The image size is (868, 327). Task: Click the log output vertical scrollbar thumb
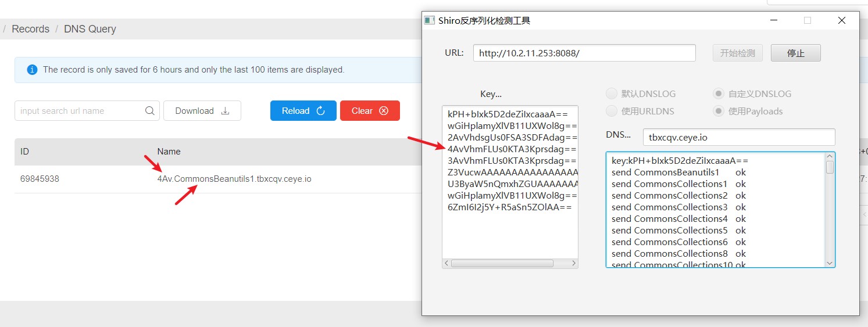click(x=830, y=167)
